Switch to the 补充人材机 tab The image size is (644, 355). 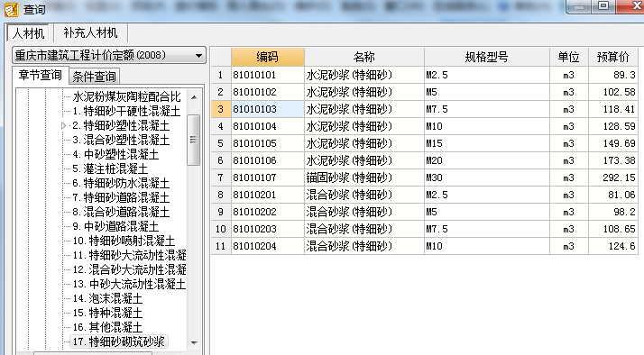tap(90, 32)
